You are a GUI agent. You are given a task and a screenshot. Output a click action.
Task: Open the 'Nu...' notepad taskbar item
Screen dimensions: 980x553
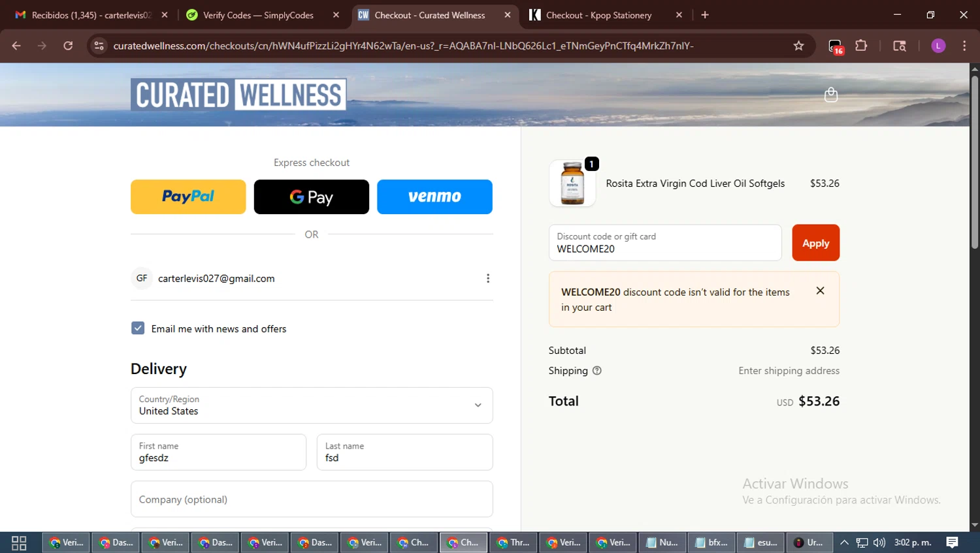[x=662, y=543]
